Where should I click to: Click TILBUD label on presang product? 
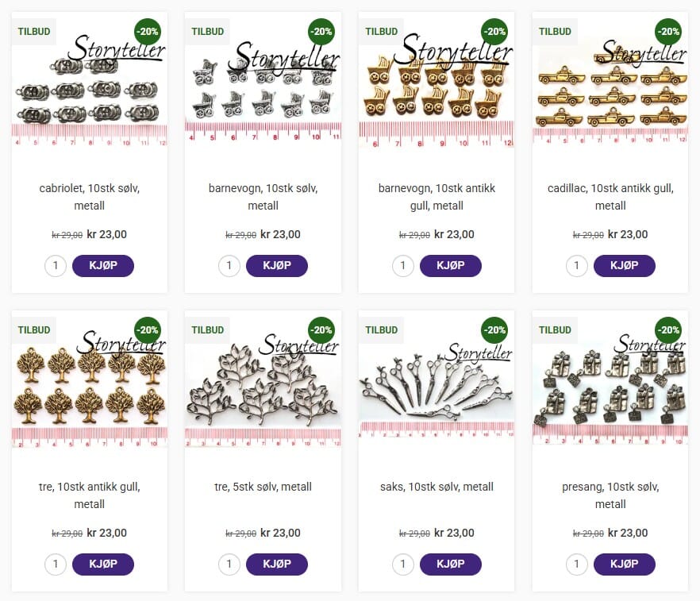tap(555, 330)
